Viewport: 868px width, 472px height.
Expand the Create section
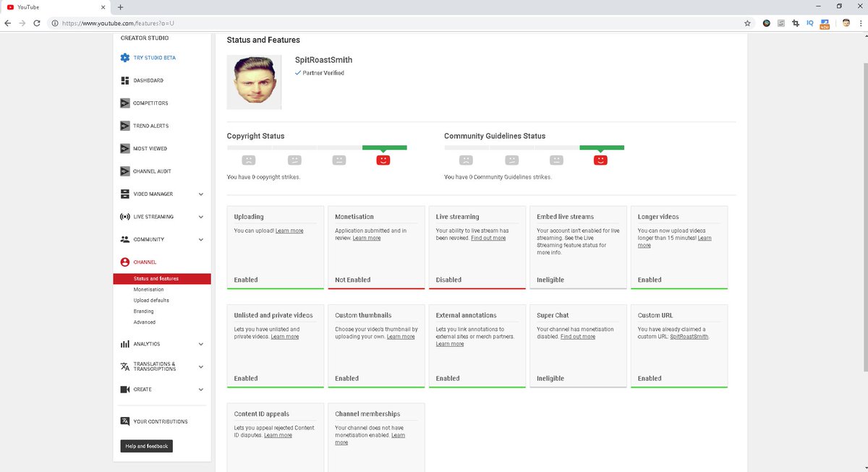tap(201, 390)
